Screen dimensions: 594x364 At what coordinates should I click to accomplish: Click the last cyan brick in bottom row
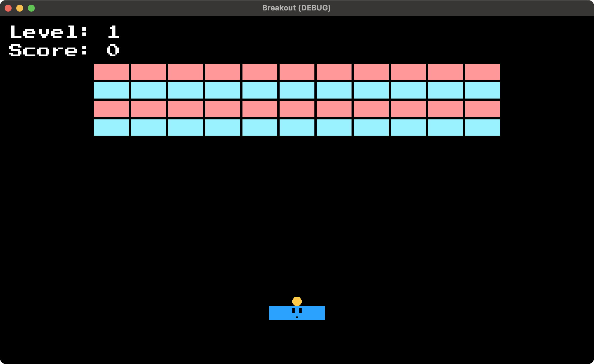(x=483, y=128)
